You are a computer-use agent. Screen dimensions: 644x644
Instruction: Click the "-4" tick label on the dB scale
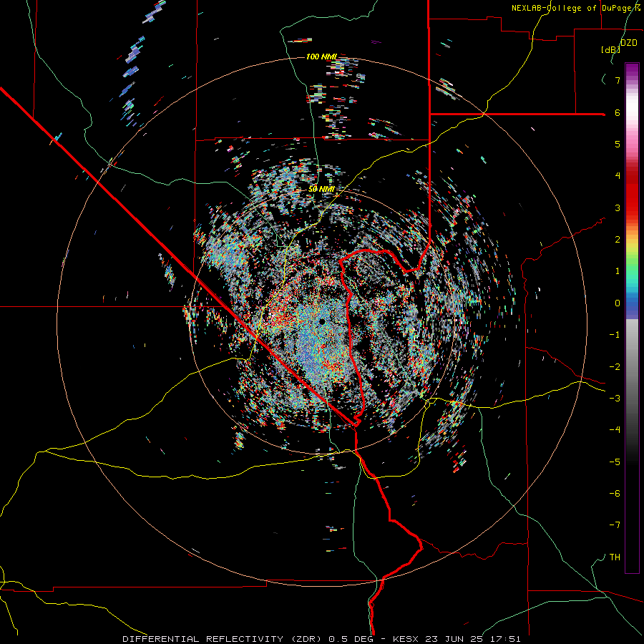[615, 429]
